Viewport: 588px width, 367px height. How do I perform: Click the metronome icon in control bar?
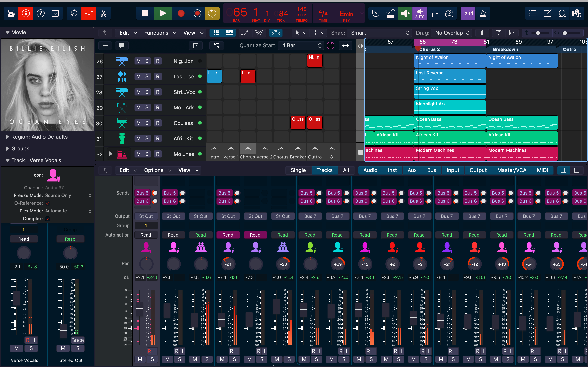tap(483, 13)
